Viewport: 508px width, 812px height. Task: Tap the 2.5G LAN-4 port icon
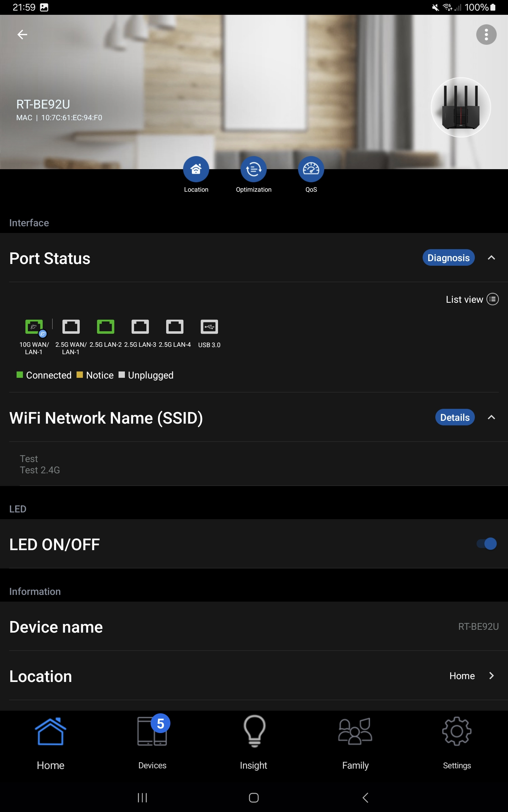(x=175, y=327)
